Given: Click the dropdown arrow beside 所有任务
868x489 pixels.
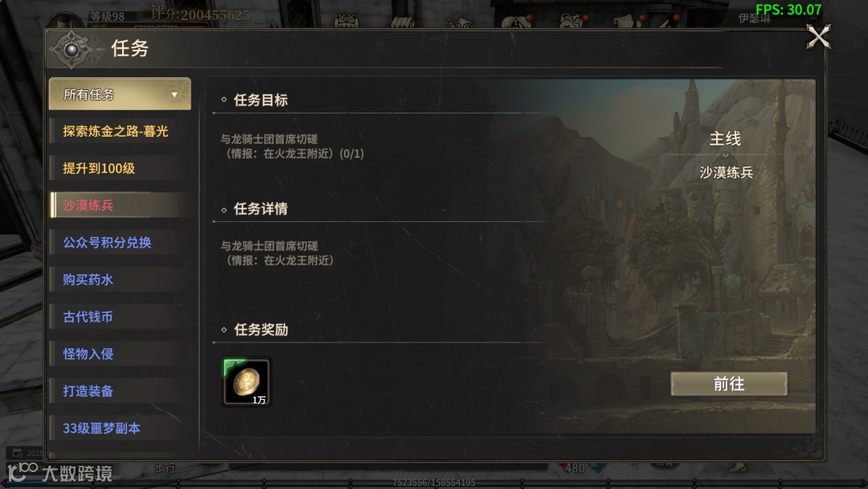Looking at the screenshot, I should click(174, 95).
